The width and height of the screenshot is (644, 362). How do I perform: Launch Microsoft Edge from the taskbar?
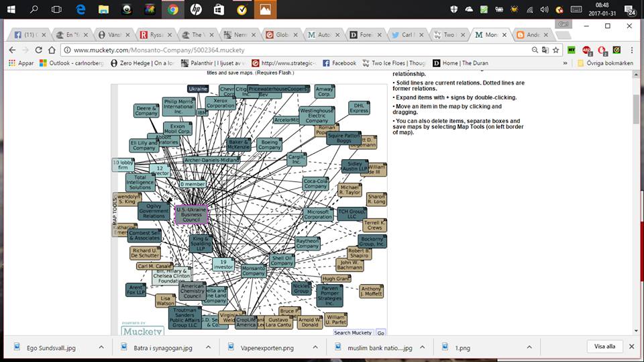80,9
